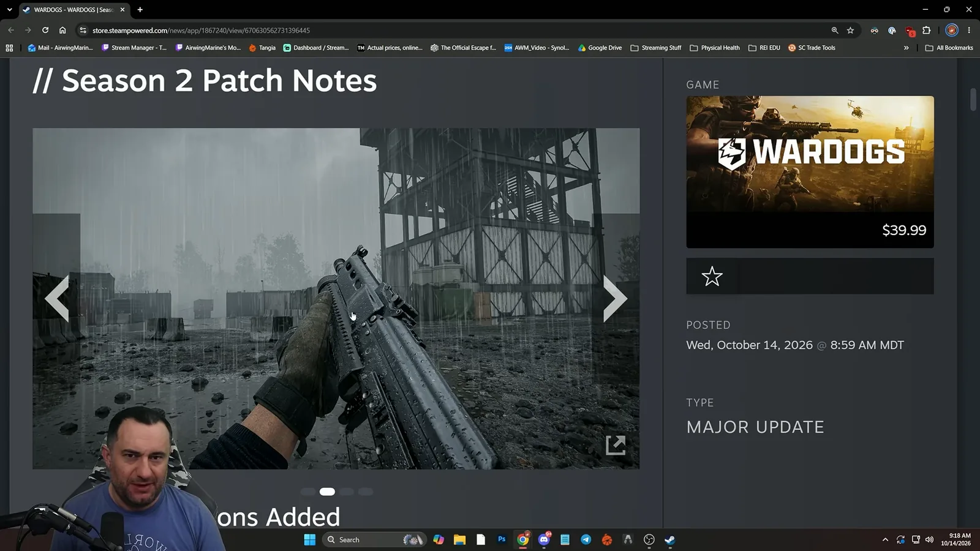Open the Chrome profile avatar

tap(951, 30)
